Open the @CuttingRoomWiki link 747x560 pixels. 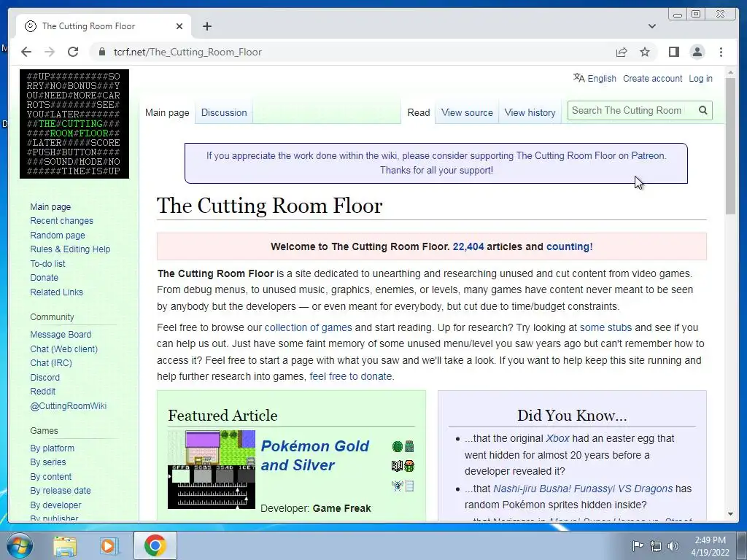(68, 406)
